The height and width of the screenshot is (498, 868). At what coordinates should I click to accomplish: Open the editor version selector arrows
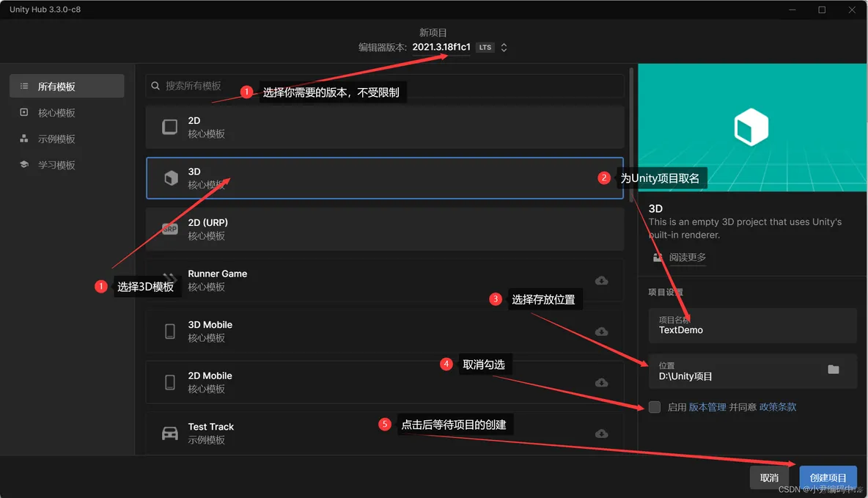[x=504, y=48]
